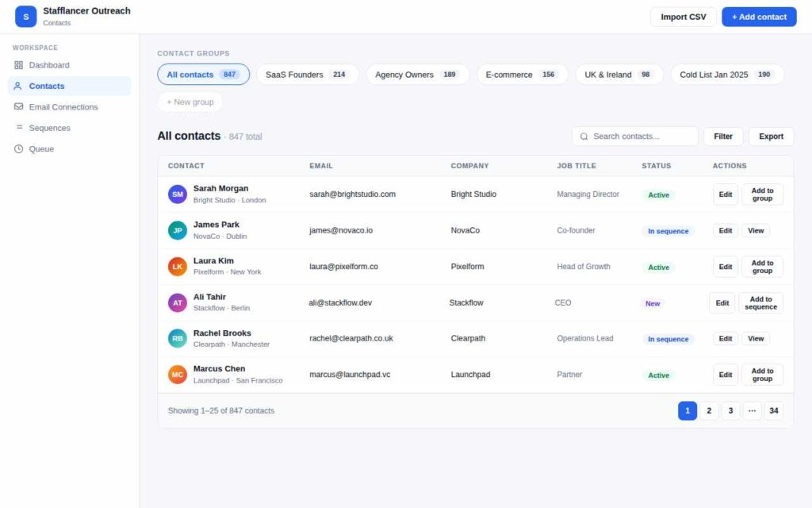Select the Agency Owners group
Screen dimensions: 812x508
[x=417, y=74]
